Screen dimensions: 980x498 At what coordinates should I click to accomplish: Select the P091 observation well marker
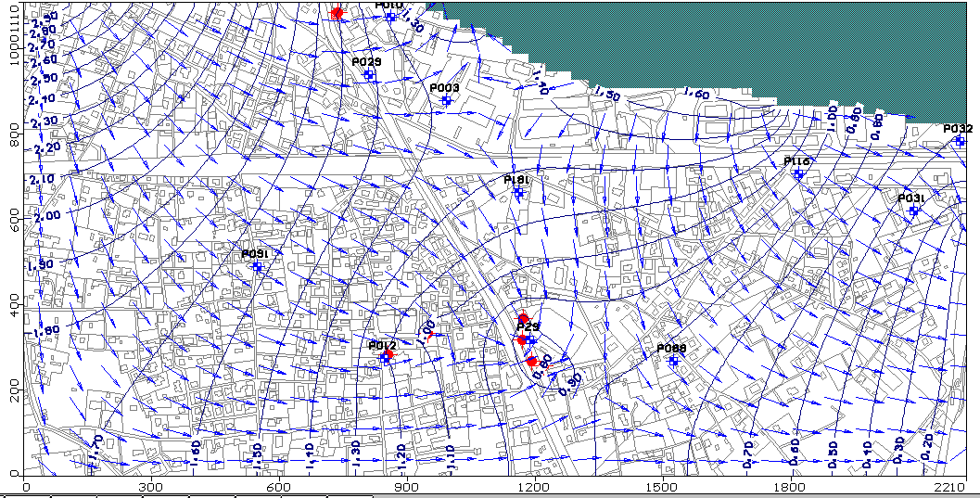pyautogui.click(x=257, y=266)
